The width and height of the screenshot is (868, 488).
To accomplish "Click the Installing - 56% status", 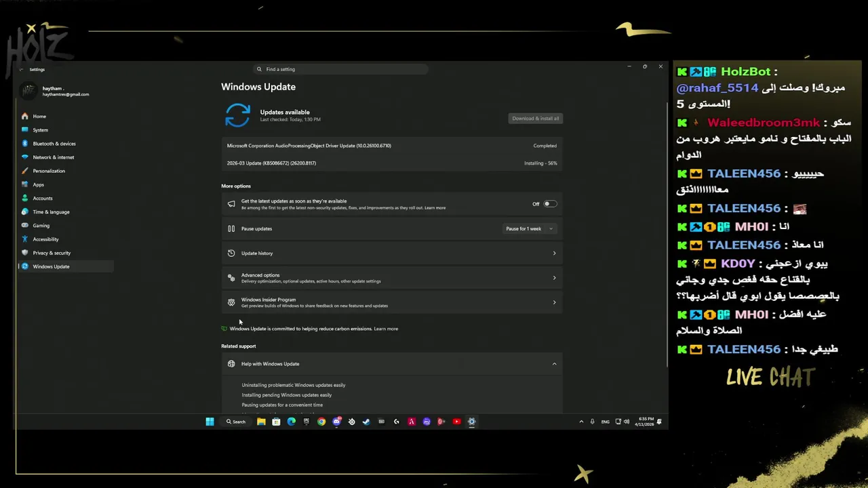I will pyautogui.click(x=540, y=163).
